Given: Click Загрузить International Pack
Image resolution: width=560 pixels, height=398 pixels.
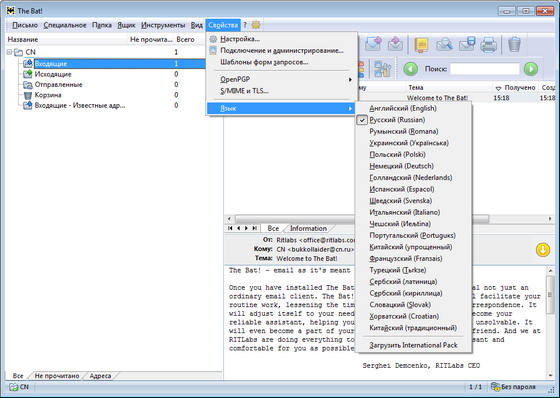Looking at the screenshot, I should (x=413, y=345).
